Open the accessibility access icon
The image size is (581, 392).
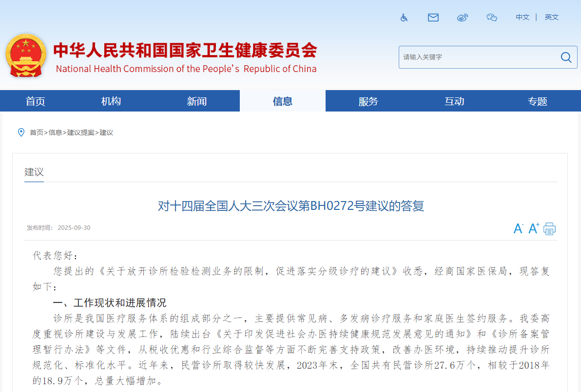(404, 17)
